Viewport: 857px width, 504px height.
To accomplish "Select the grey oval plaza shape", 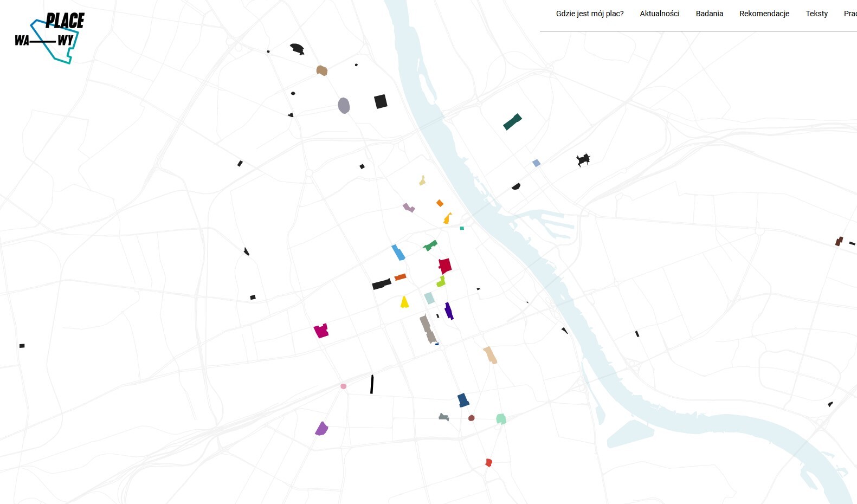I will pyautogui.click(x=344, y=106).
